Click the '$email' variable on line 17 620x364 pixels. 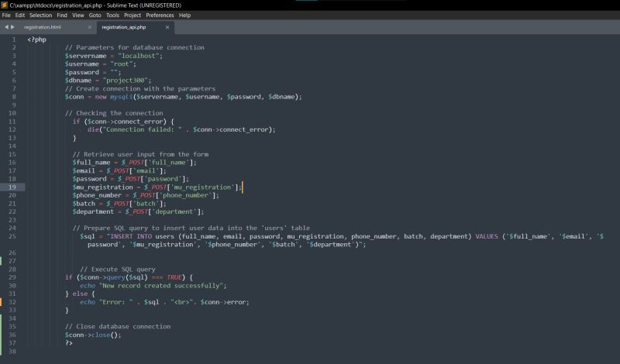click(x=84, y=170)
